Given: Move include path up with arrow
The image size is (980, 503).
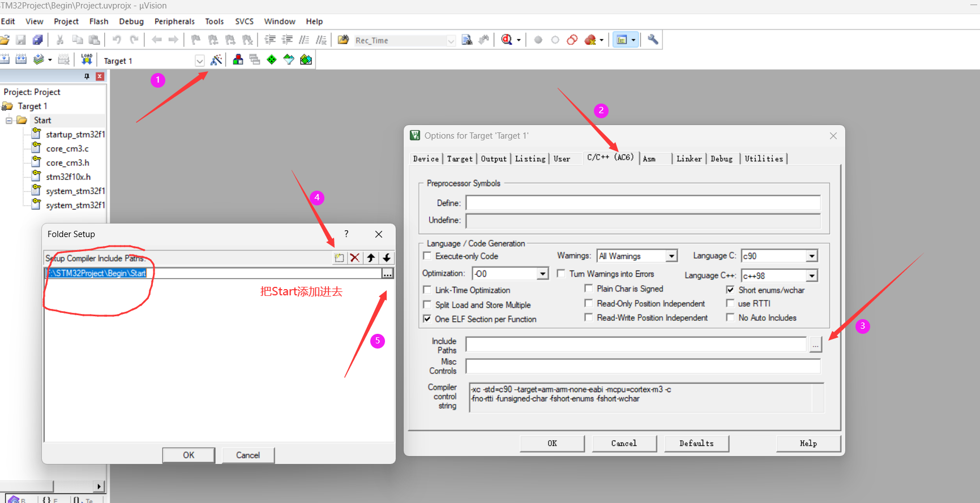Looking at the screenshot, I should pyautogui.click(x=371, y=258).
